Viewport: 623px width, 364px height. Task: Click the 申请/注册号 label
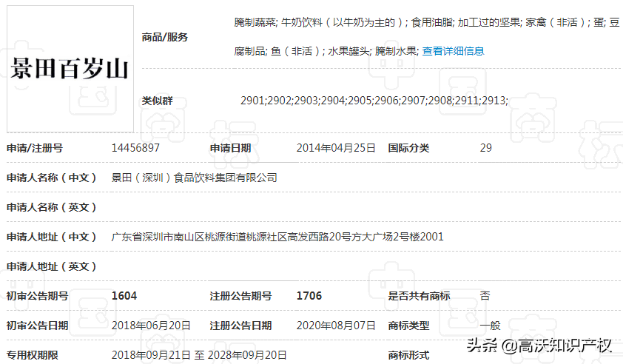tap(35, 148)
